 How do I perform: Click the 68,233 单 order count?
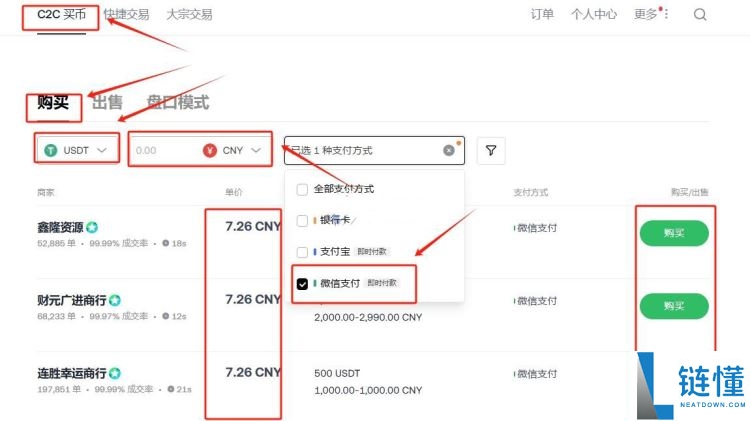[x=56, y=316]
